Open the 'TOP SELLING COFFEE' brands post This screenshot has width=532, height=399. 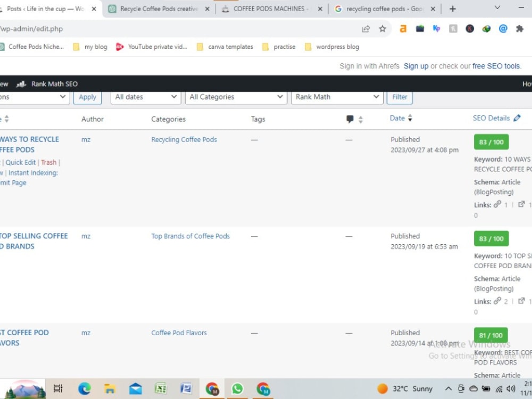pos(34,241)
